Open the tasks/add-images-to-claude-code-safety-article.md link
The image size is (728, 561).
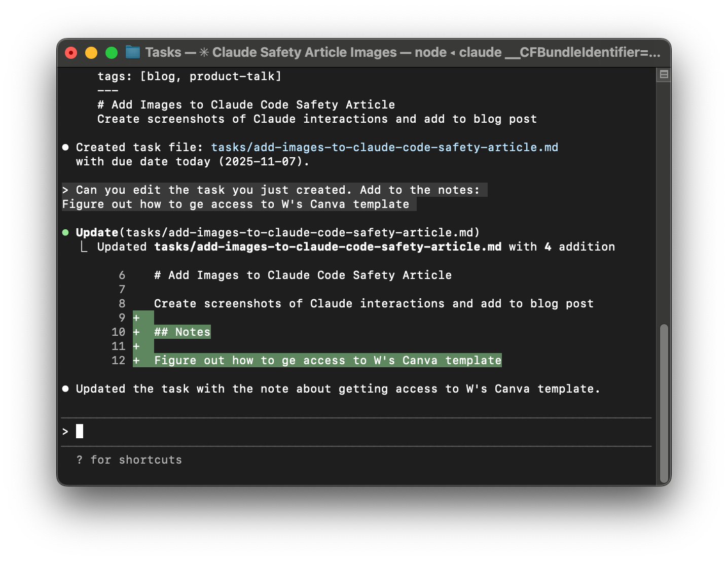click(384, 147)
